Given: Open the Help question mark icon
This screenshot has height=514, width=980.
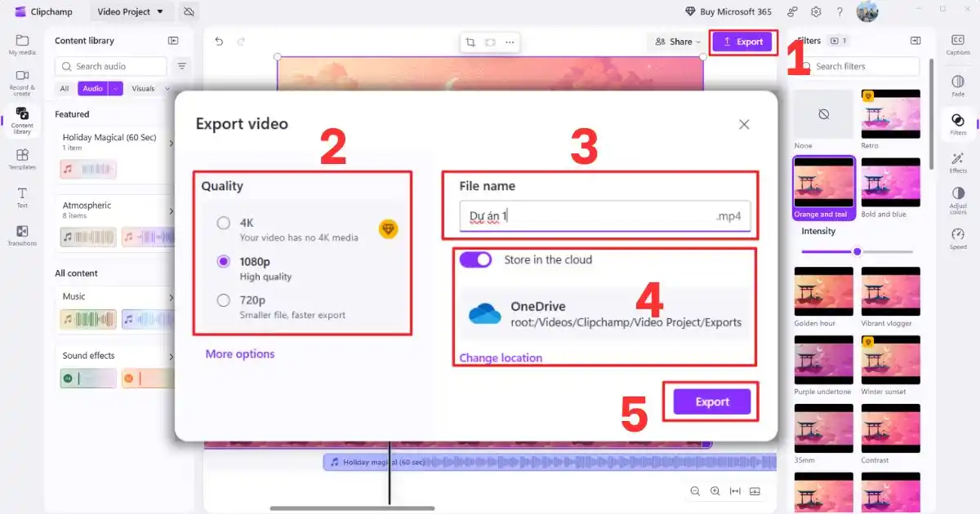Looking at the screenshot, I should (x=840, y=12).
